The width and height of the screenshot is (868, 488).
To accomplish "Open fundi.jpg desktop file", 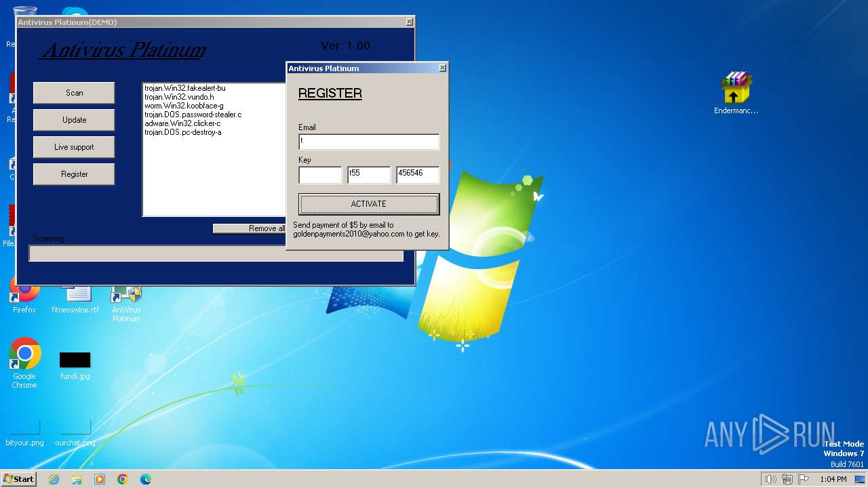I will coord(75,366).
